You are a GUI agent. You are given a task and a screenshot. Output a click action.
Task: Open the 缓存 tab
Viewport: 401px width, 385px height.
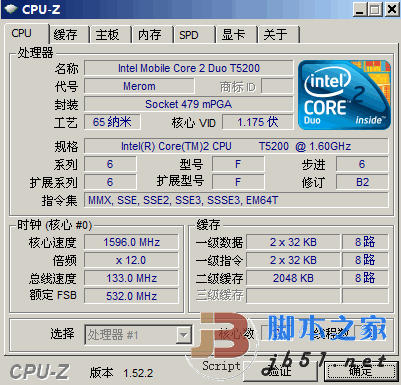(69, 35)
